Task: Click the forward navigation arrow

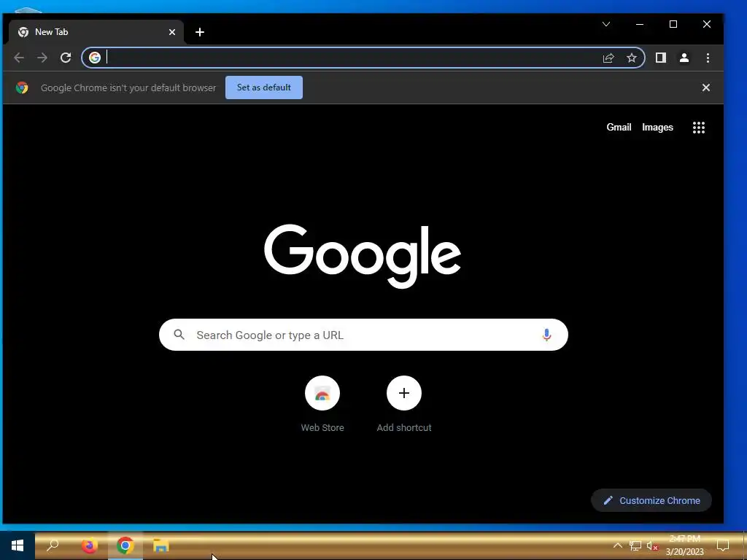Action: [42, 58]
